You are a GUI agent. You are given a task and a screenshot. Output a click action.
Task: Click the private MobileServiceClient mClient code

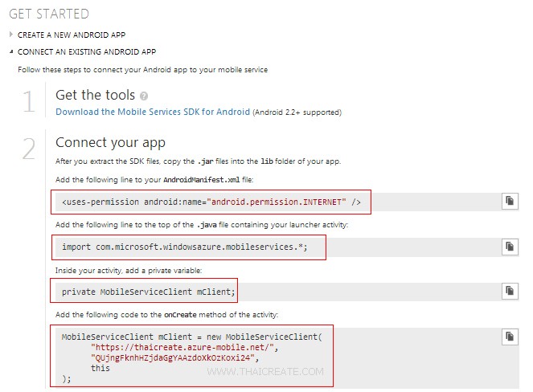[150, 291]
